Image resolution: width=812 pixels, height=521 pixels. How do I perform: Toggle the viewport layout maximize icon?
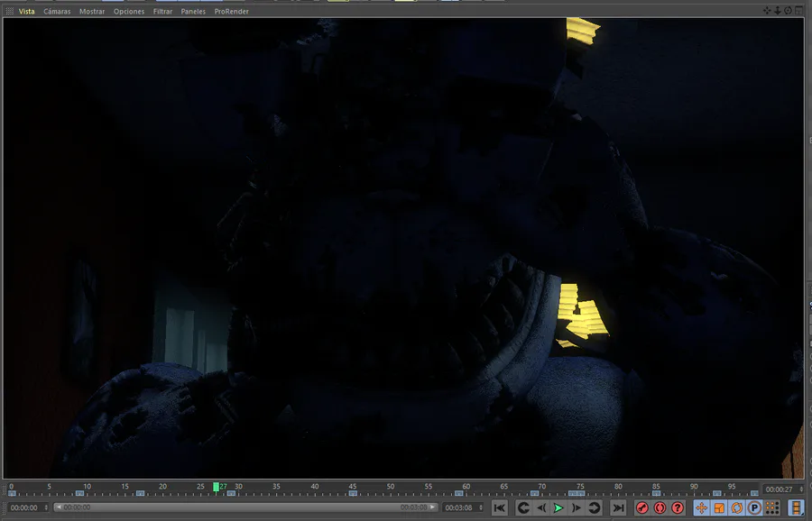pyautogui.click(x=799, y=10)
